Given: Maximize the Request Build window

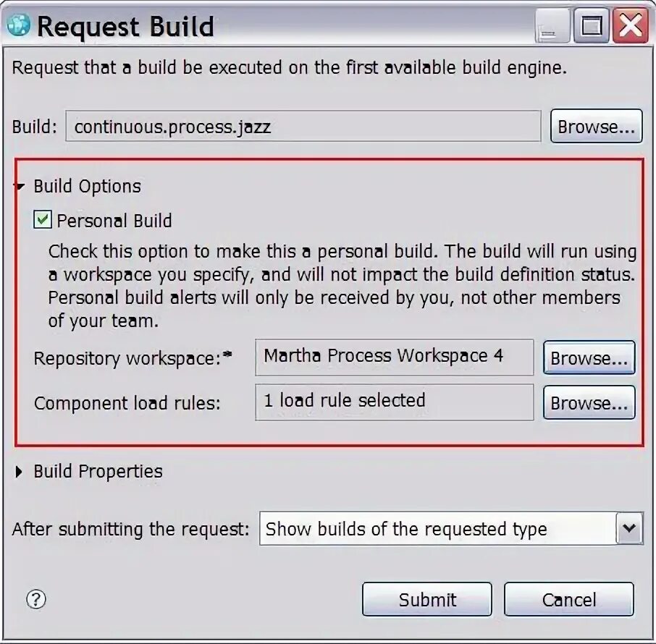Looking at the screenshot, I should 591,26.
